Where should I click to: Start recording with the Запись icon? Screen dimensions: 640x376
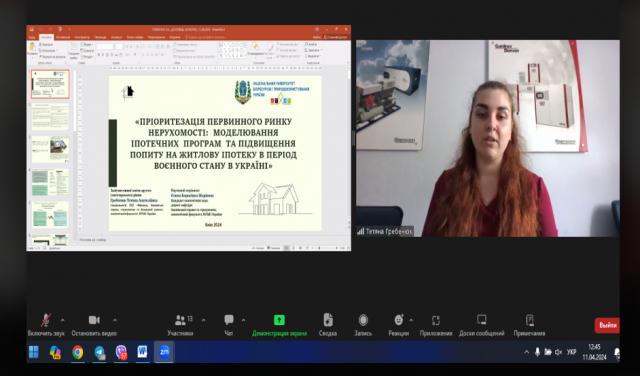[x=363, y=320]
